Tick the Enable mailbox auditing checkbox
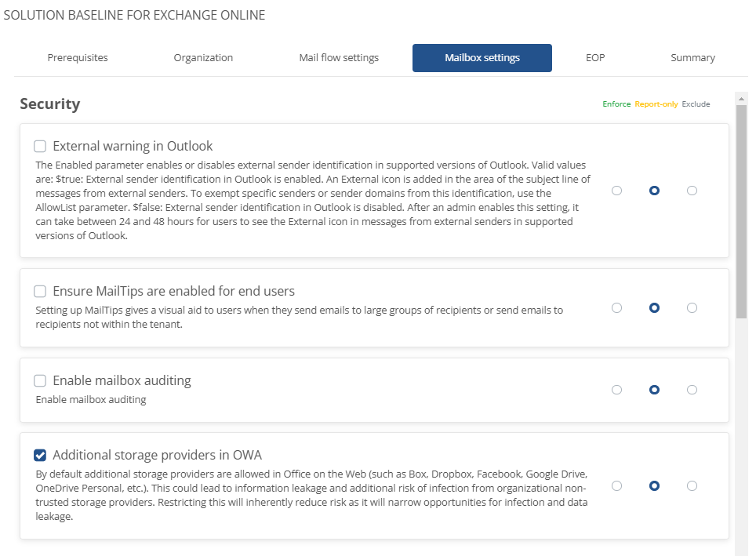This screenshot has width=756, height=556. click(x=40, y=381)
